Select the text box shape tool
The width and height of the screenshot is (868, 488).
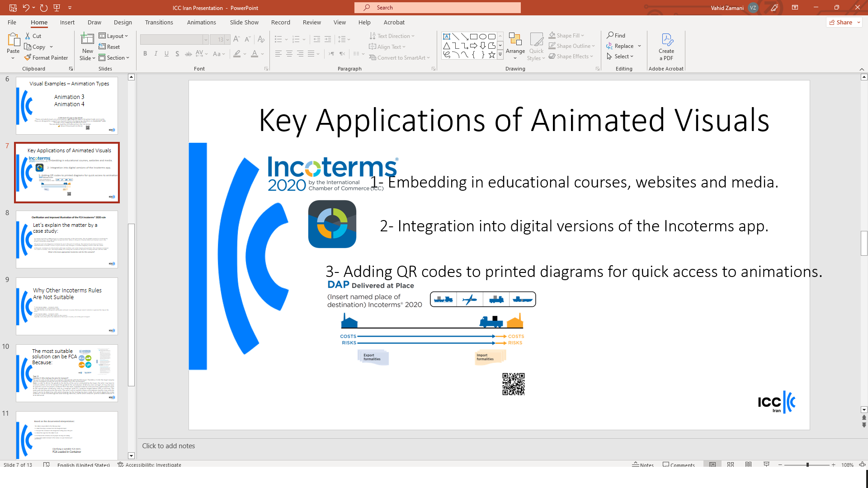[447, 37]
